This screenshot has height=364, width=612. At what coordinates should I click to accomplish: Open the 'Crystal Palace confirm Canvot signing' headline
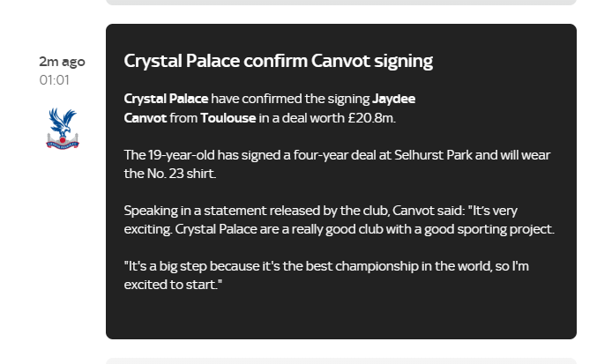click(x=279, y=61)
